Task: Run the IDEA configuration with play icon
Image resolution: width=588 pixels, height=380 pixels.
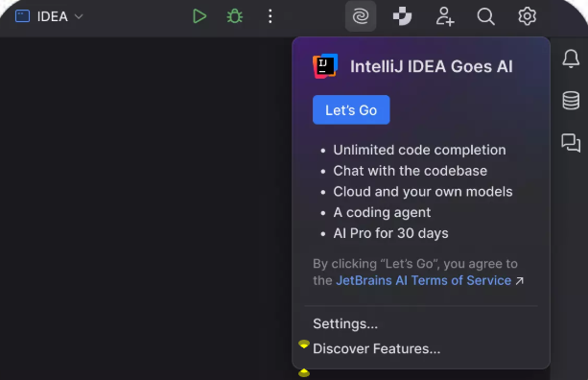Action: coord(200,16)
